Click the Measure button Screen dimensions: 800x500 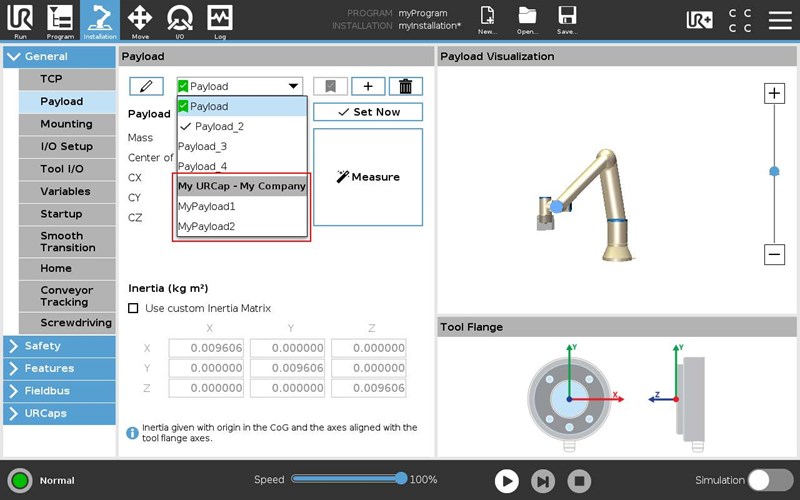[368, 177]
